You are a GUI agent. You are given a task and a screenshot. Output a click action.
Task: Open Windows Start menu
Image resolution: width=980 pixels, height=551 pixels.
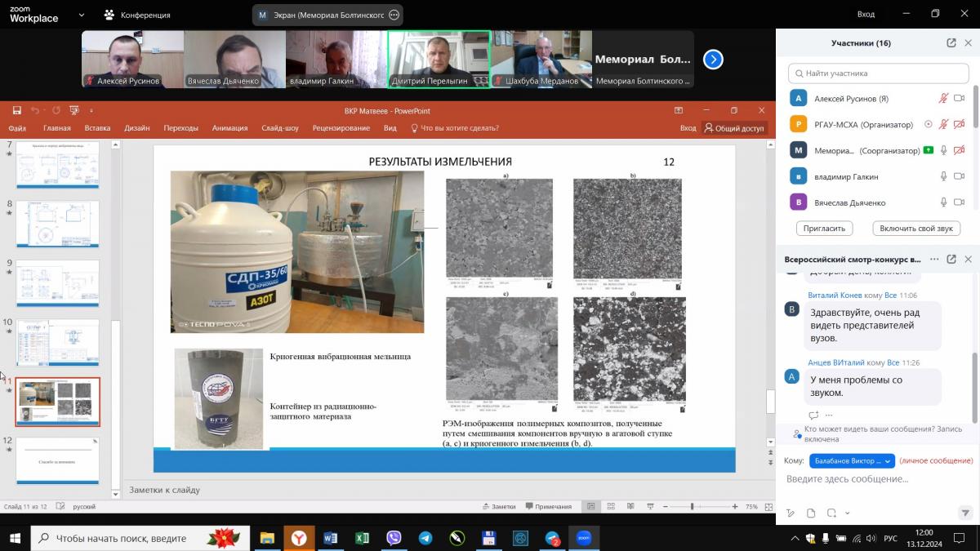click(15, 538)
